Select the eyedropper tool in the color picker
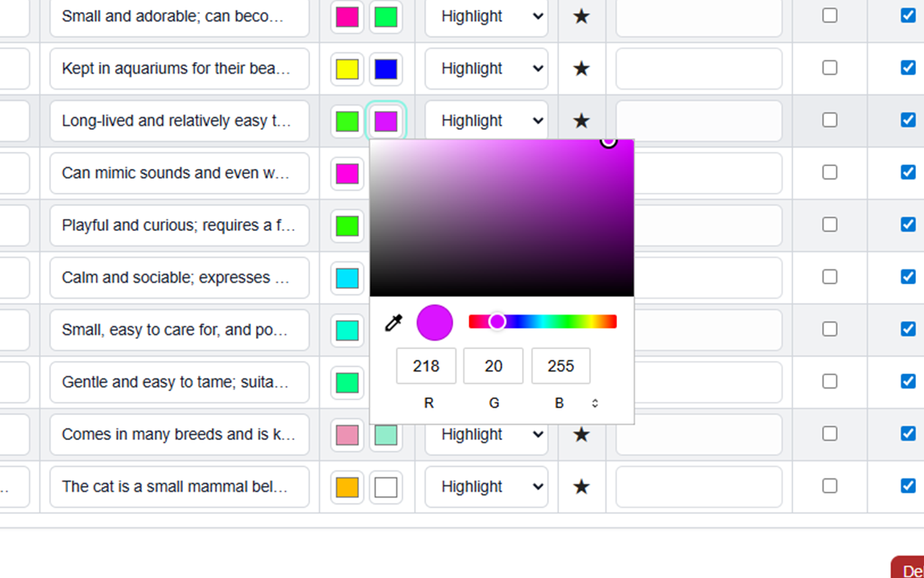Screen dimensions: 924x578 [x=393, y=322]
